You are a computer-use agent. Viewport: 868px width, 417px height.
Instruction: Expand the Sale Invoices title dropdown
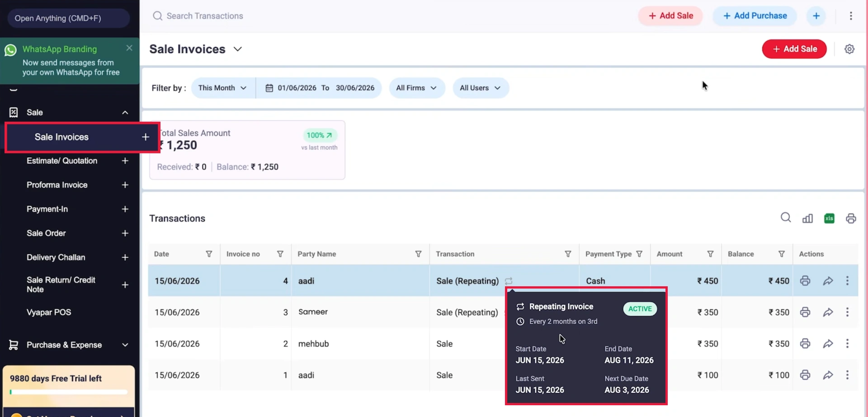[x=238, y=49]
